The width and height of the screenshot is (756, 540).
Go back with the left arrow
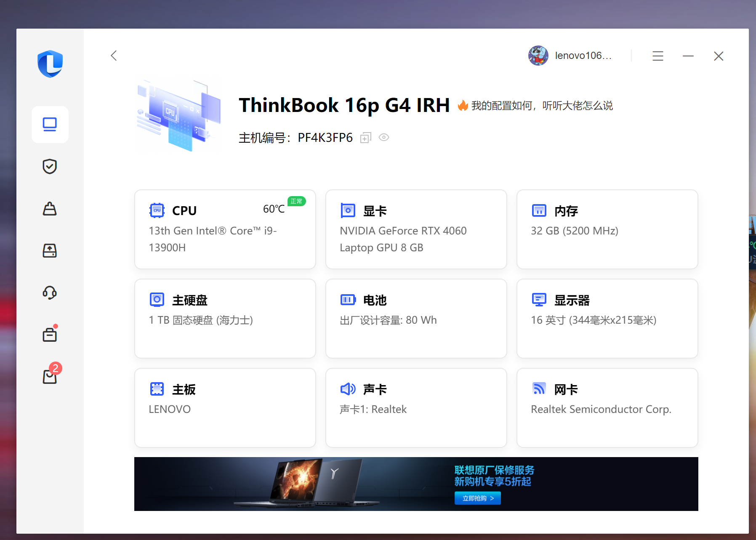(114, 56)
